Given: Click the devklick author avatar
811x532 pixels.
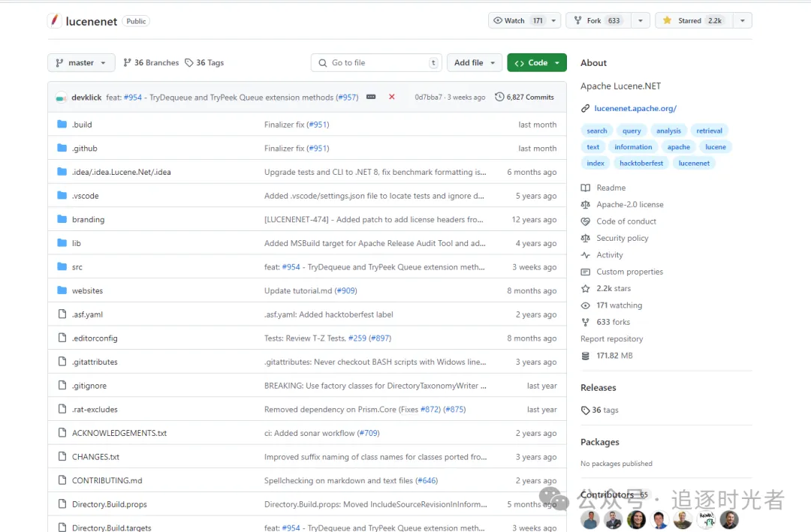Looking at the screenshot, I should tap(61, 98).
